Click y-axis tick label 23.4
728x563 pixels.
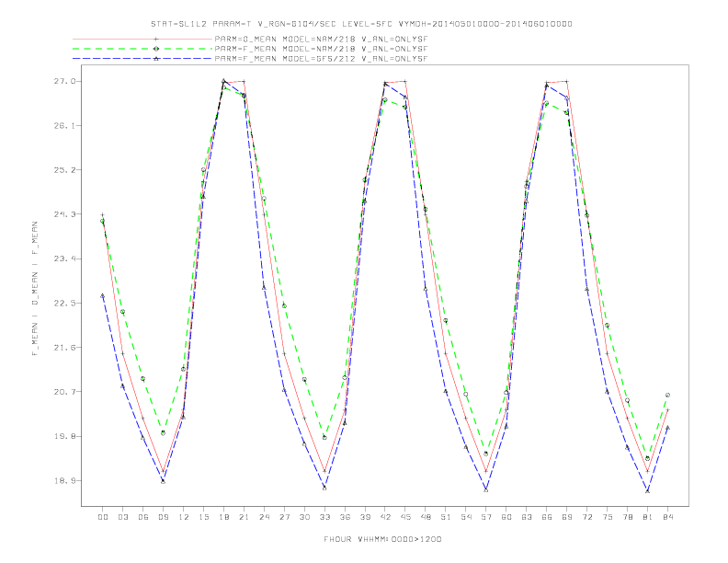[x=64, y=259]
